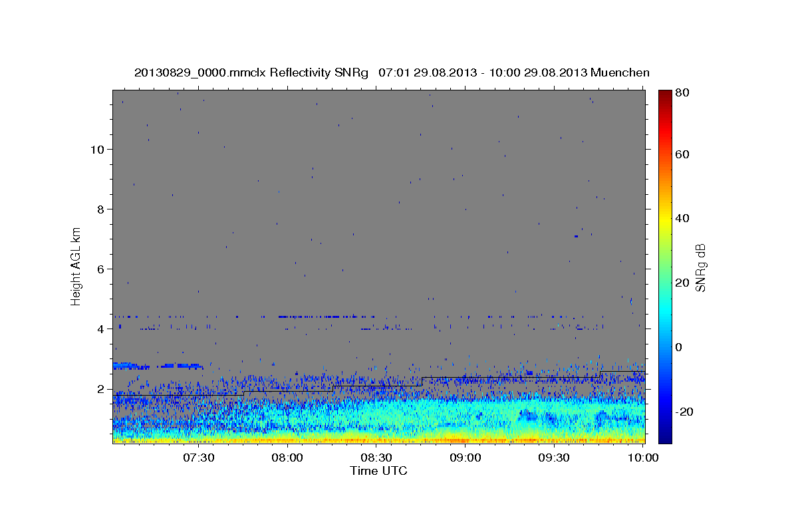Click the dark blue bottom of the colorbar
The image size is (798, 532).
[664, 436]
